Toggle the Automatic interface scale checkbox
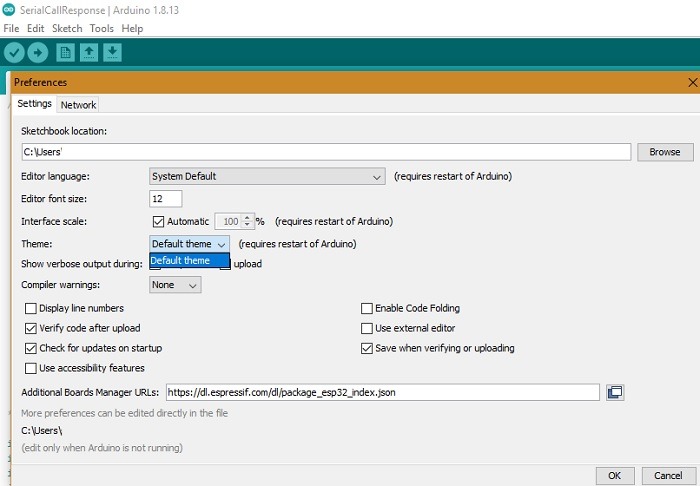The image size is (700, 486). point(158,221)
